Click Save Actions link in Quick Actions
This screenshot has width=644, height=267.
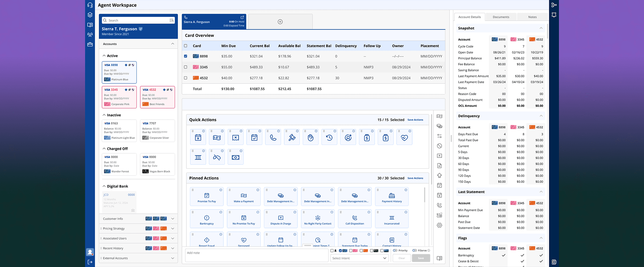(415, 120)
